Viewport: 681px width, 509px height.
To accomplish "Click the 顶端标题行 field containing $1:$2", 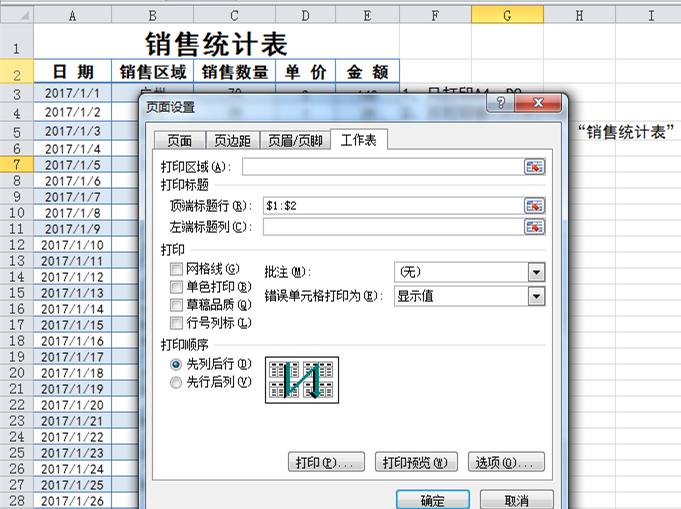I will point(393,205).
